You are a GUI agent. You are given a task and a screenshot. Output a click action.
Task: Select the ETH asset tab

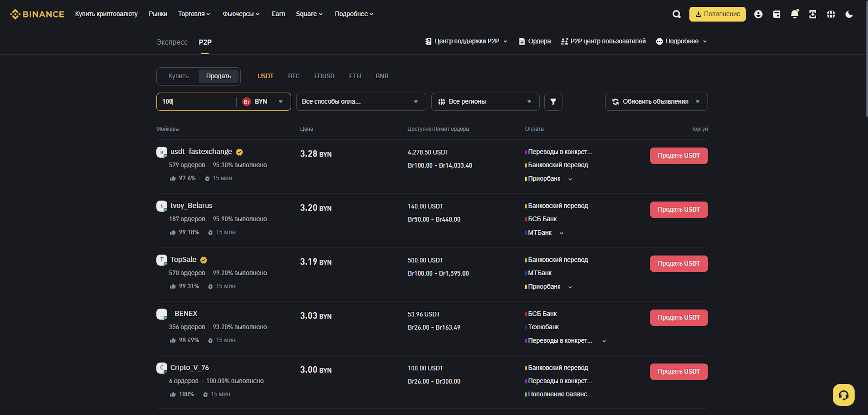coord(355,76)
